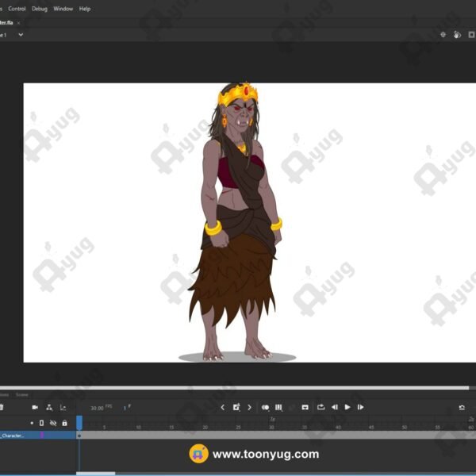This screenshot has height=476, width=476.
Task: Toggle loop playback
Action: (321, 407)
